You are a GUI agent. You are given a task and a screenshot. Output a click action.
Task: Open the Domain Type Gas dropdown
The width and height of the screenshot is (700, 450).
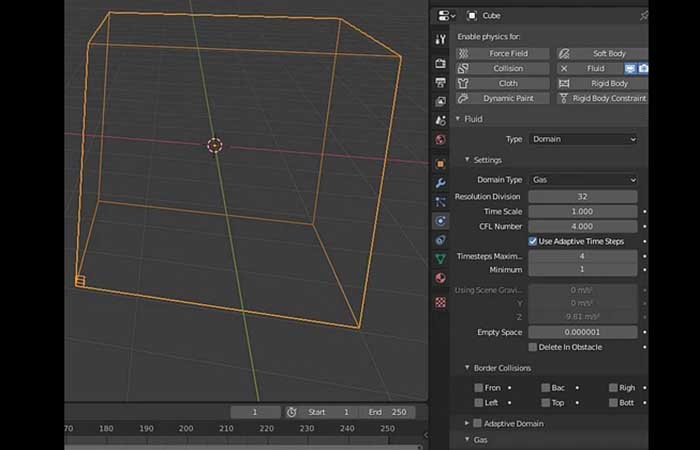pos(583,179)
